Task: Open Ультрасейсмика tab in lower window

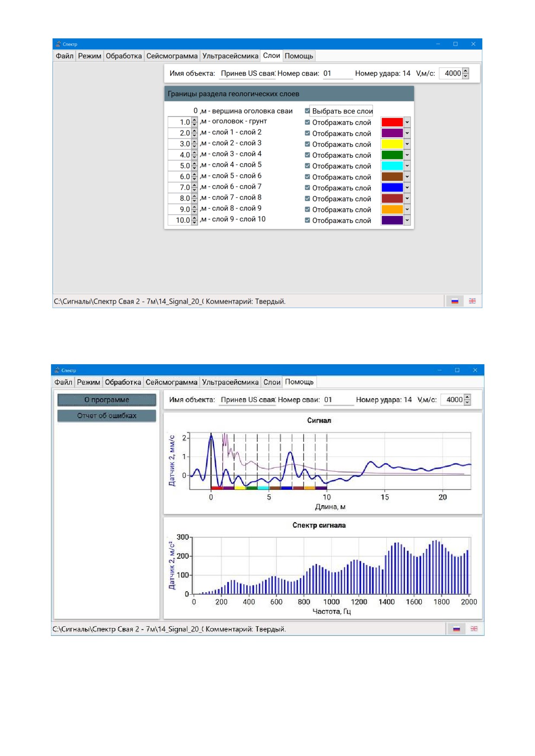Action: coord(230,382)
